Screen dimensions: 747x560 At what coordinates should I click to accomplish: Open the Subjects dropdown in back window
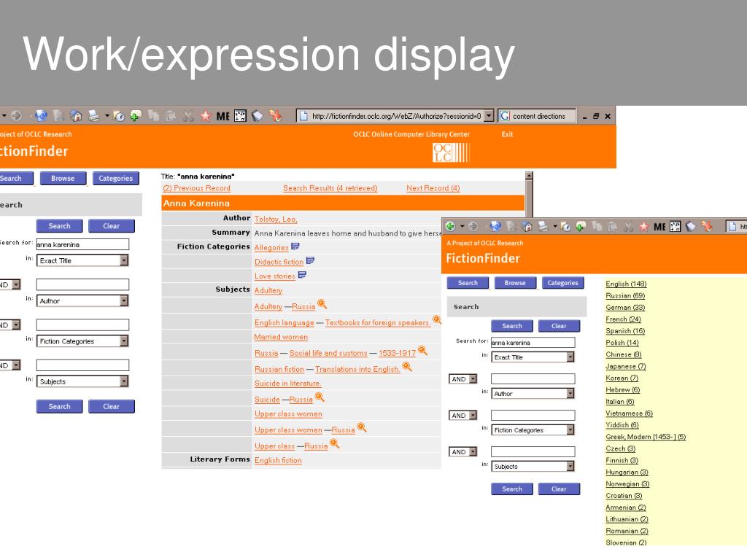(x=124, y=381)
